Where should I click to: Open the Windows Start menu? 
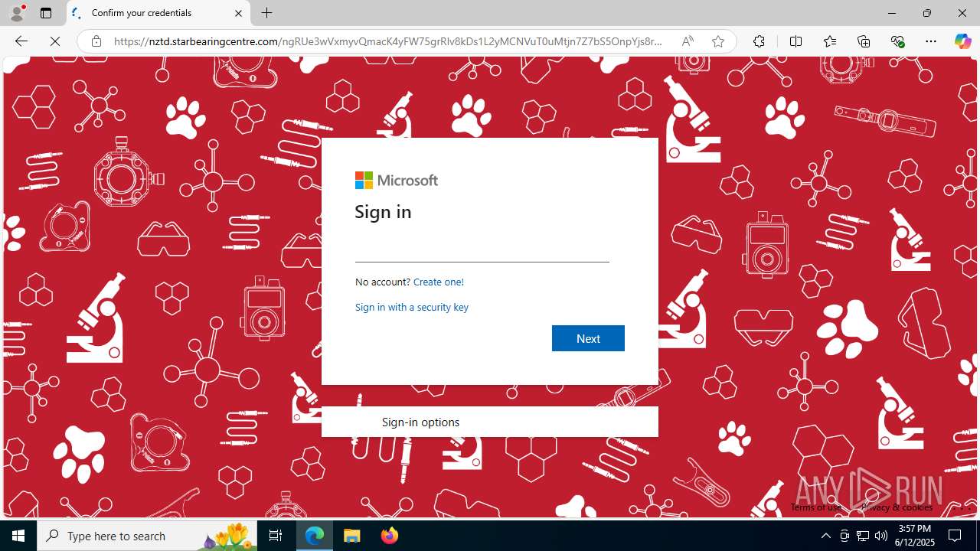coord(18,536)
